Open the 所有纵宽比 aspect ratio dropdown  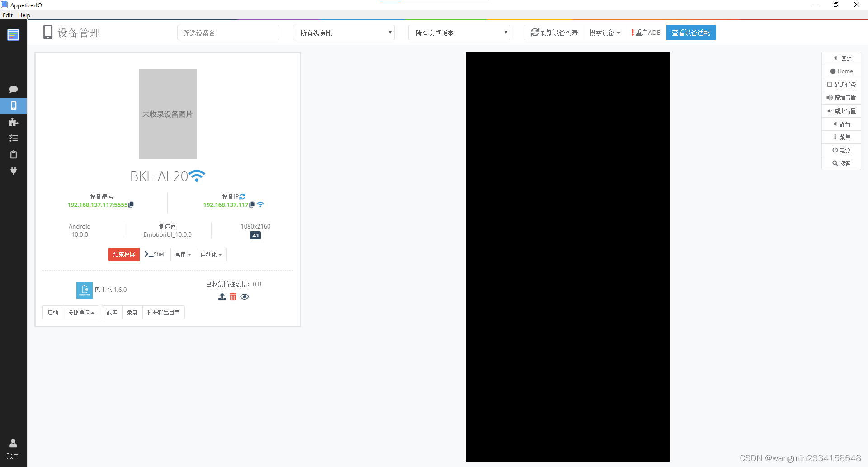coord(344,33)
